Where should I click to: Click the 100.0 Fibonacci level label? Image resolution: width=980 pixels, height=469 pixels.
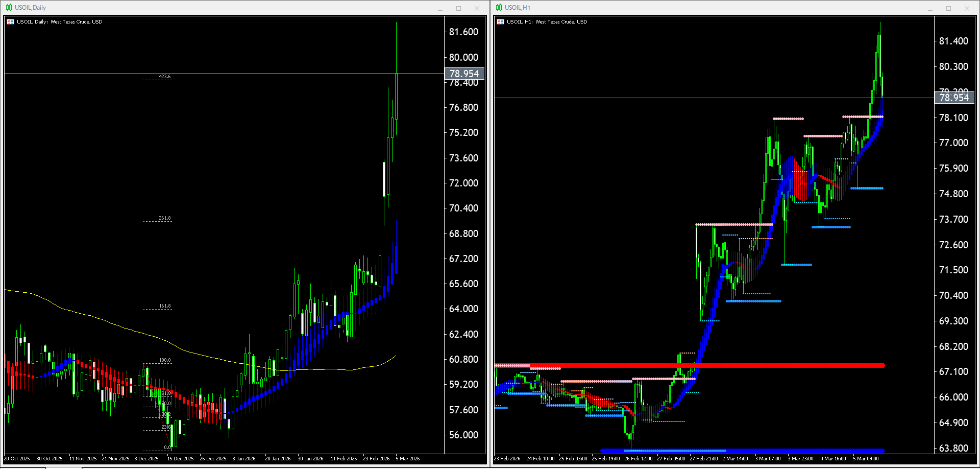point(165,360)
